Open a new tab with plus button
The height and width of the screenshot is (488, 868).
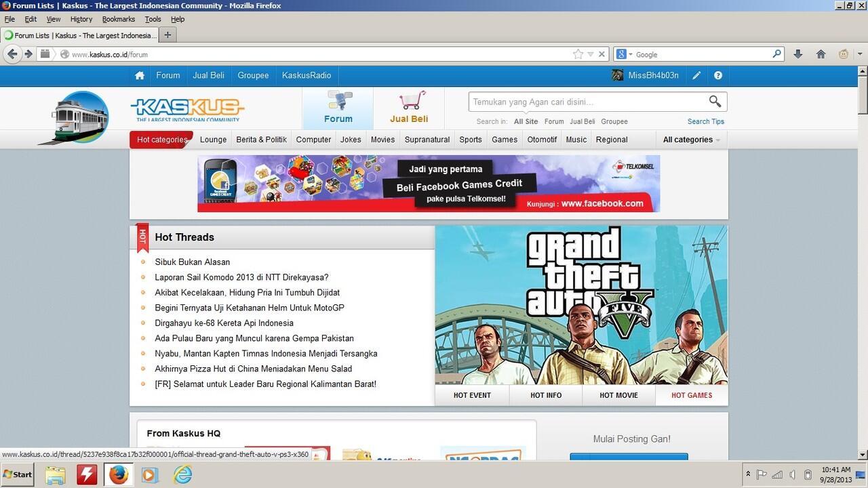[x=167, y=35]
